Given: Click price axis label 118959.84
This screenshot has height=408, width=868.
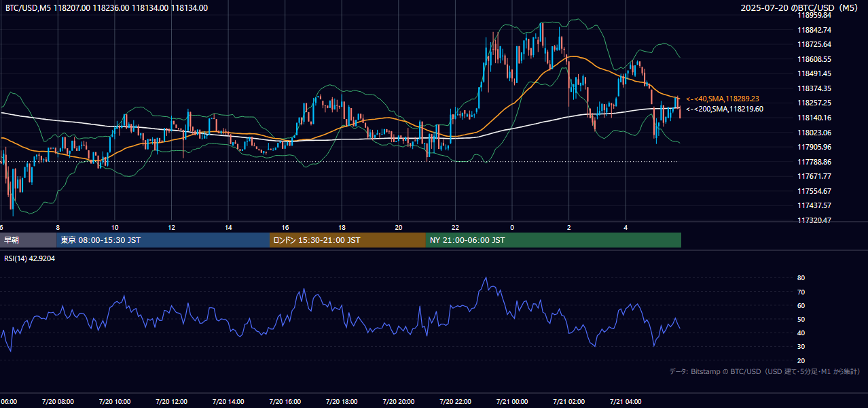Looking at the screenshot, I should [815, 15].
